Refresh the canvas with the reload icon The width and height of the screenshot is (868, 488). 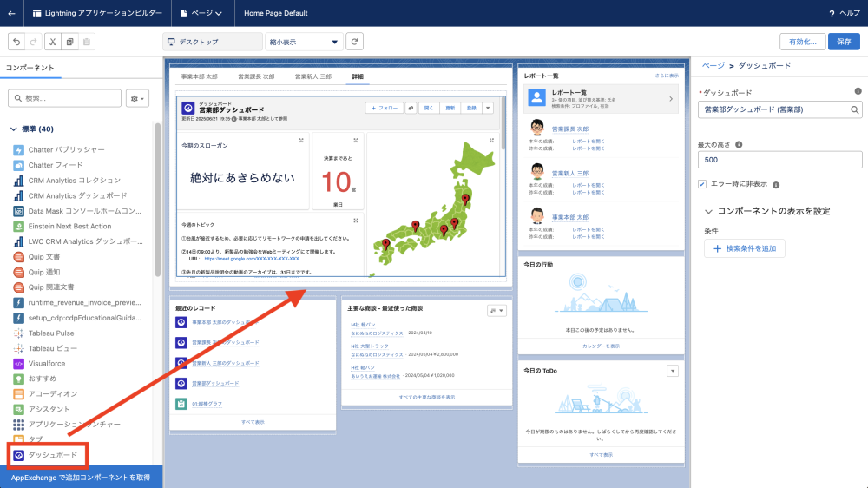coord(355,42)
